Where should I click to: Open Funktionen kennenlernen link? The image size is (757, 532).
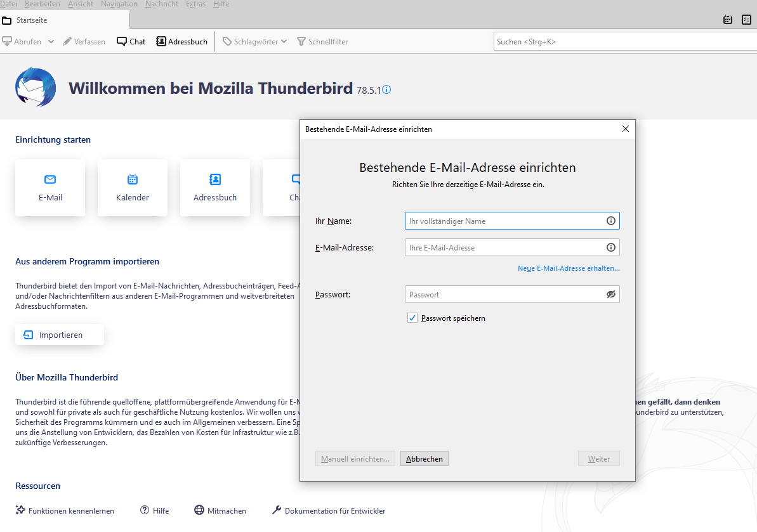(x=65, y=510)
